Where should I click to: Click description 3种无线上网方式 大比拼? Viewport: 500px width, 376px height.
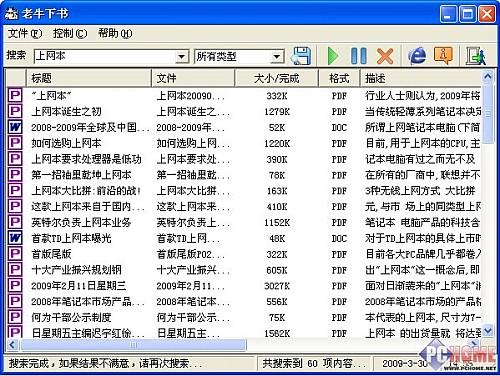tap(420, 190)
